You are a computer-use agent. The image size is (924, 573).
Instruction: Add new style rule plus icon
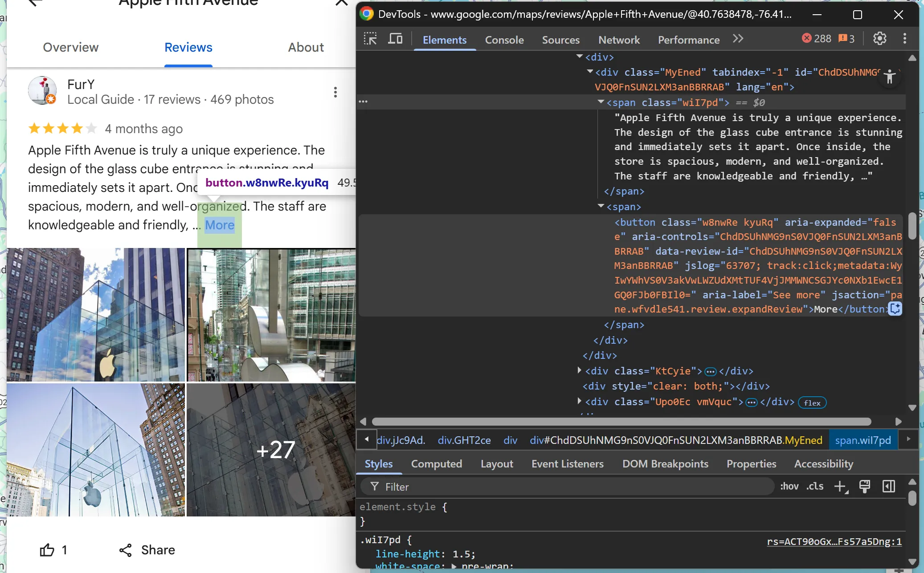point(841,487)
